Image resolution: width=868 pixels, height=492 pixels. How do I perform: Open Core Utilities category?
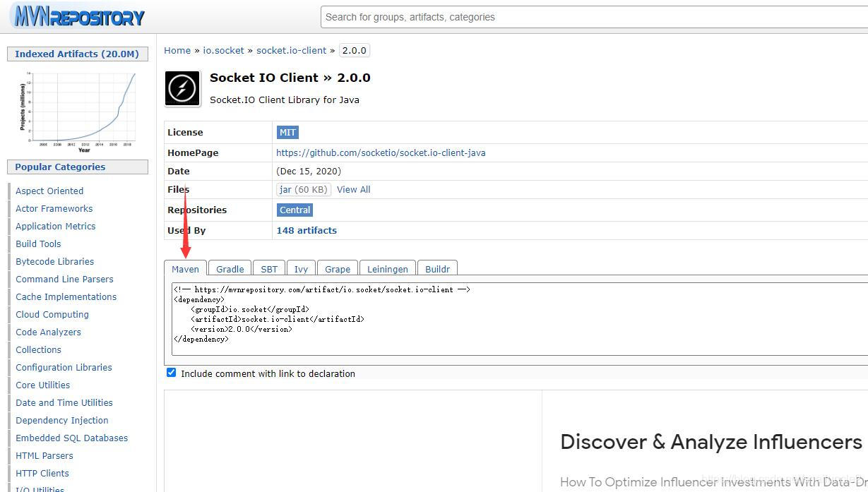[42, 385]
